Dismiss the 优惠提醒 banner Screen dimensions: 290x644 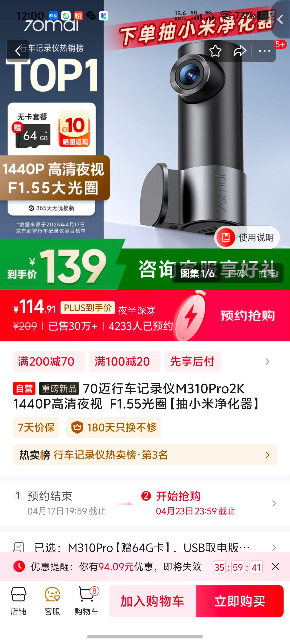pos(275,567)
